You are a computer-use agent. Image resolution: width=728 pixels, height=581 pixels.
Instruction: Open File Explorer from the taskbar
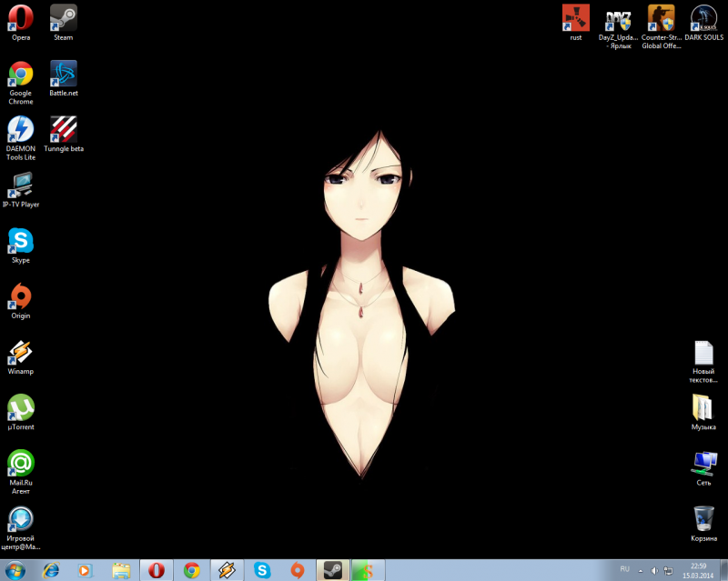[121, 570]
